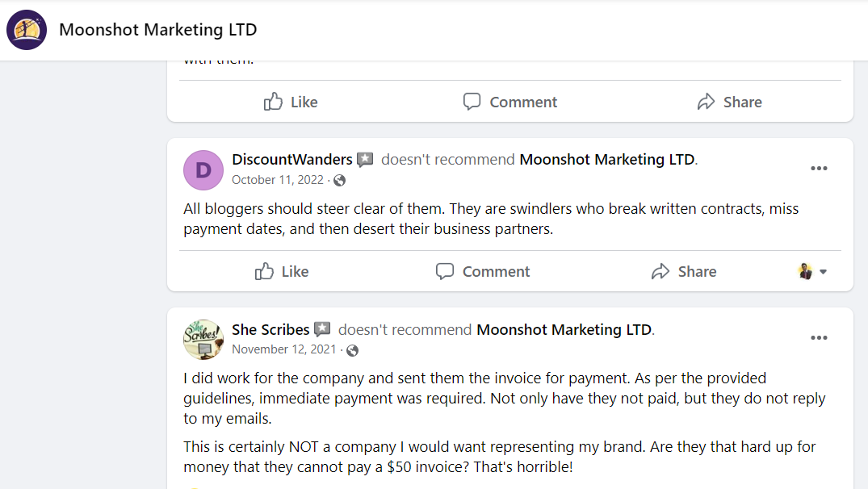Open the three-dot menu on She Scribes' review
Screen dimensions: 868x489
[819, 337]
